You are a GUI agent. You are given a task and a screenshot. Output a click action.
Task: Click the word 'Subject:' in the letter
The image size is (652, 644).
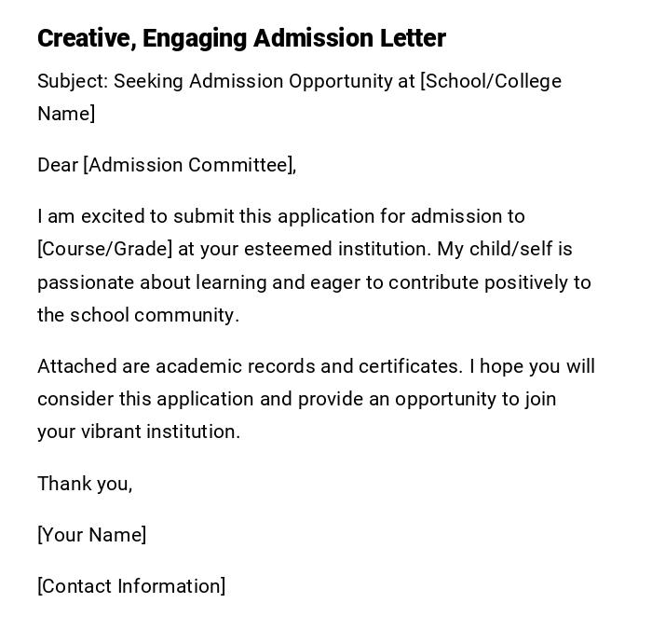click(72, 81)
